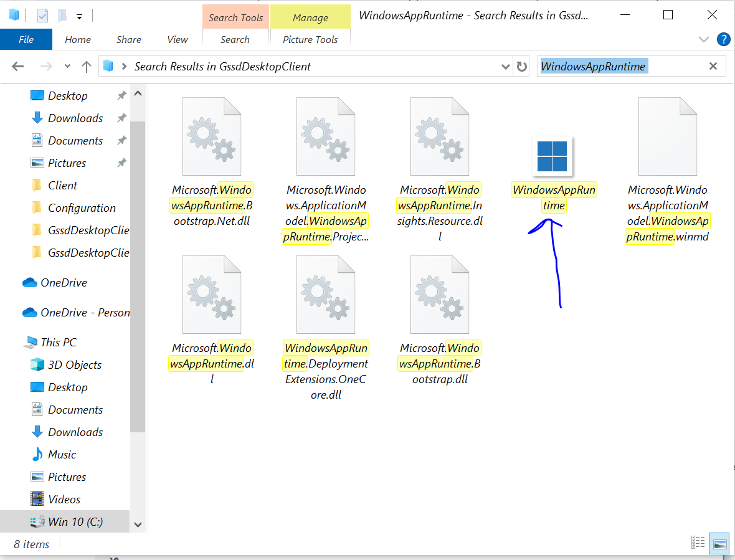The height and width of the screenshot is (560, 735).
Task: Select Microsoft.WindowsAppRuntime.dll file icon
Action: pyautogui.click(x=211, y=295)
